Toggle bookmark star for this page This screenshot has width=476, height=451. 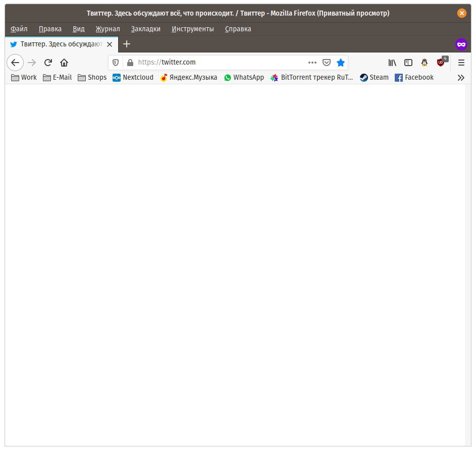[x=341, y=63]
